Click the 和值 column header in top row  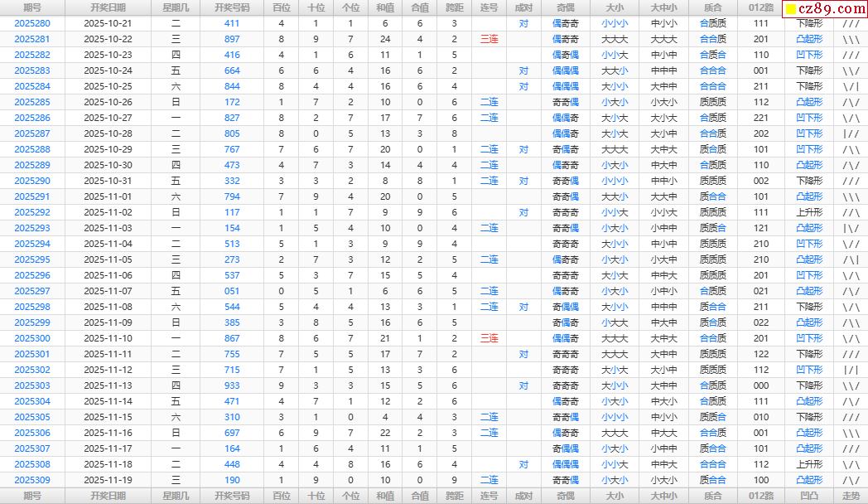click(385, 7)
